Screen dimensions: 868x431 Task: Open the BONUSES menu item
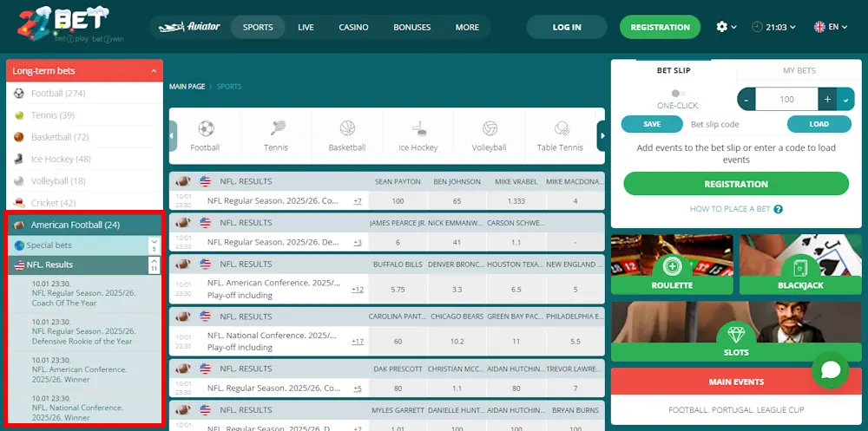412,27
